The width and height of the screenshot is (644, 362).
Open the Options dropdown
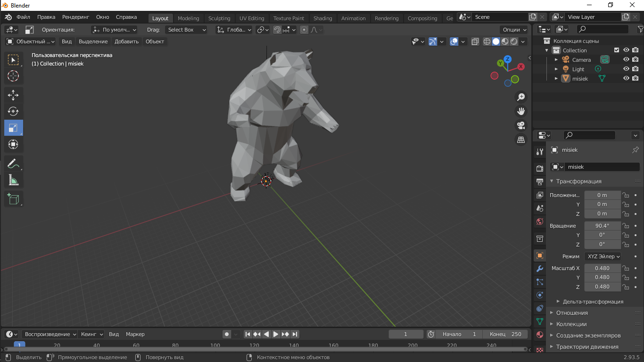click(514, 30)
